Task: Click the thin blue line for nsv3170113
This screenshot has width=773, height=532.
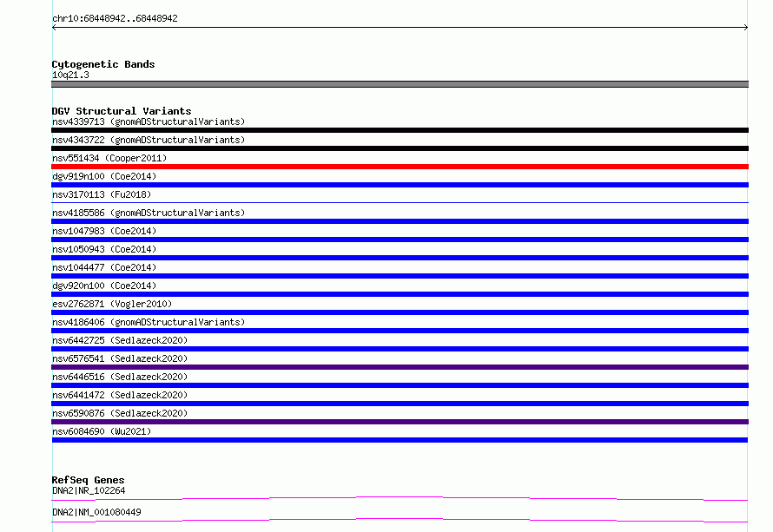Action: pos(400,202)
